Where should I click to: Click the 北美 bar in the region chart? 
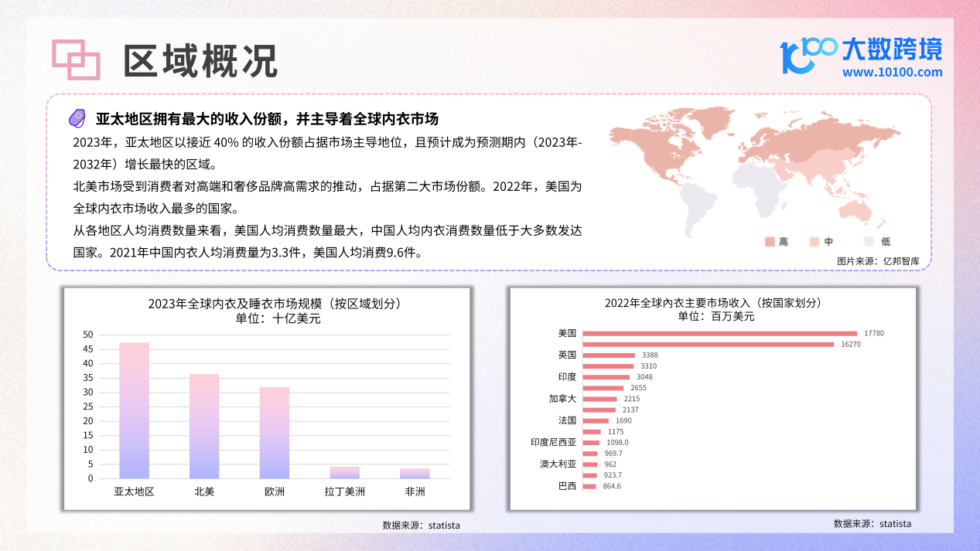point(204,426)
